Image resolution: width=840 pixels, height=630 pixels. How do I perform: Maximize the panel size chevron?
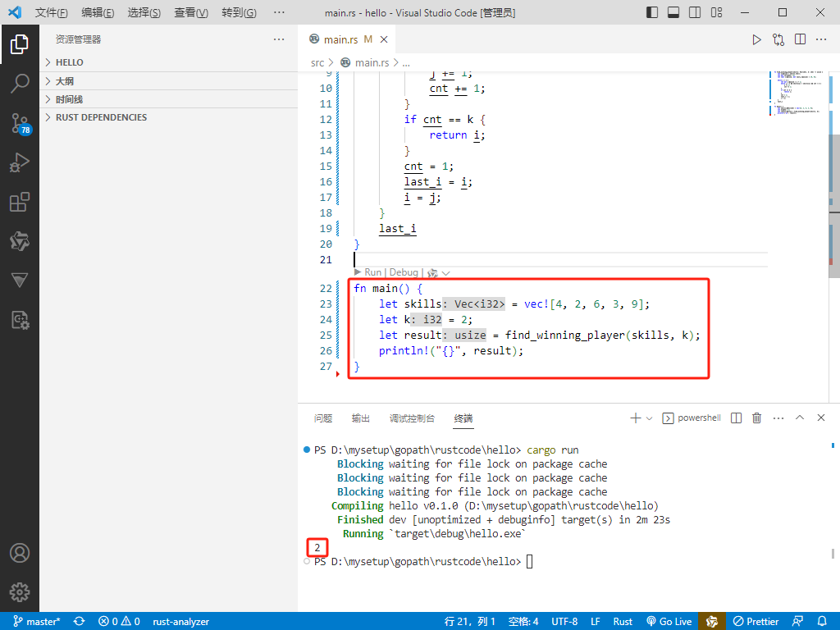pyautogui.click(x=800, y=418)
